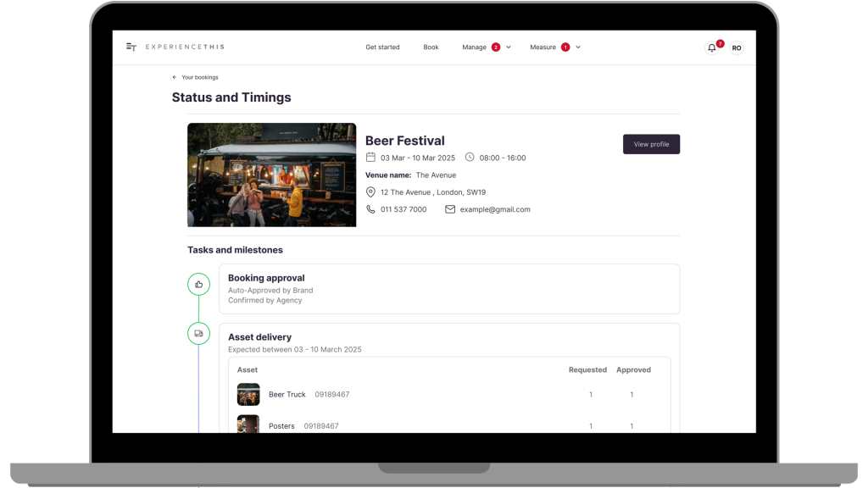
Task: Click the EXPERIENCETHIS logo text
Action: pyautogui.click(x=185, y=47)
